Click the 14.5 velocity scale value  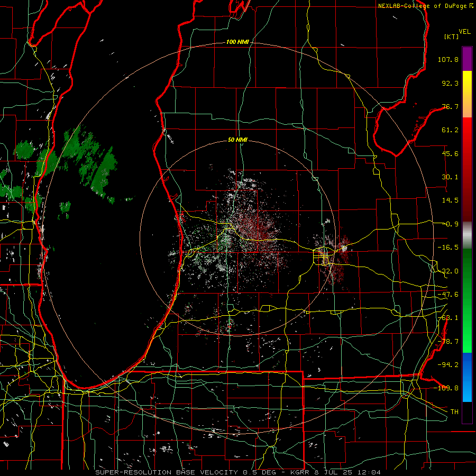(x=450, y=200)
